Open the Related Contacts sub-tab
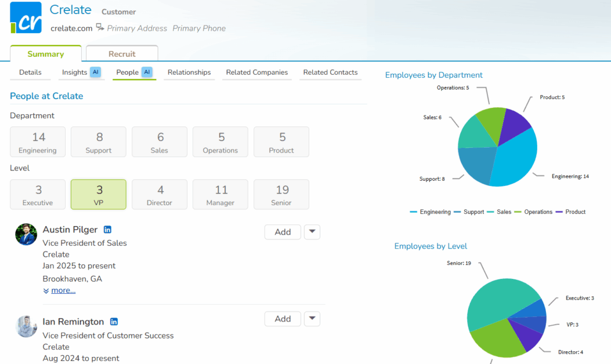The image size is (611, 364). 330,72
